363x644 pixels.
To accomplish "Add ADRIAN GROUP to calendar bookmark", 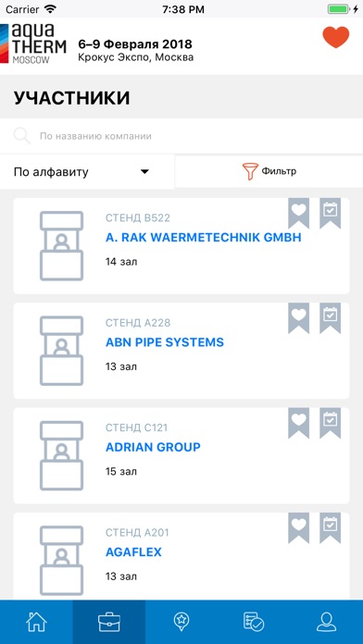I will (x=330, y=423).
